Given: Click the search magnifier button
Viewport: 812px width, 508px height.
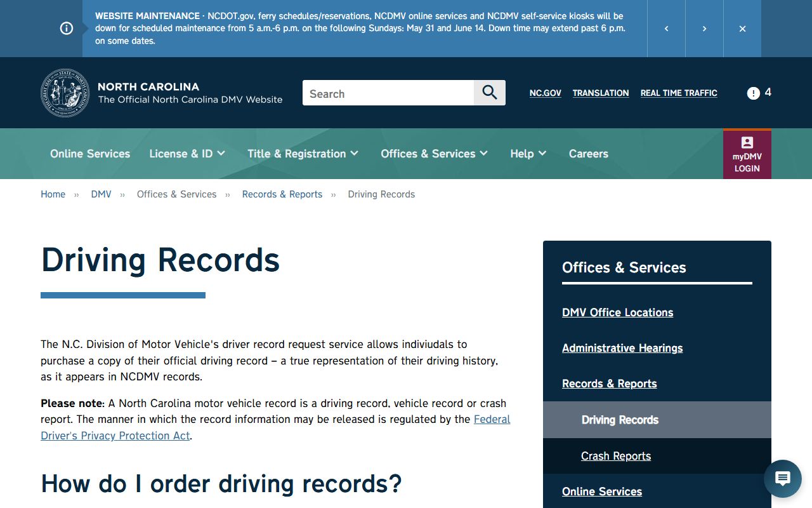Looking at the screenshot, I should [490, 93].
